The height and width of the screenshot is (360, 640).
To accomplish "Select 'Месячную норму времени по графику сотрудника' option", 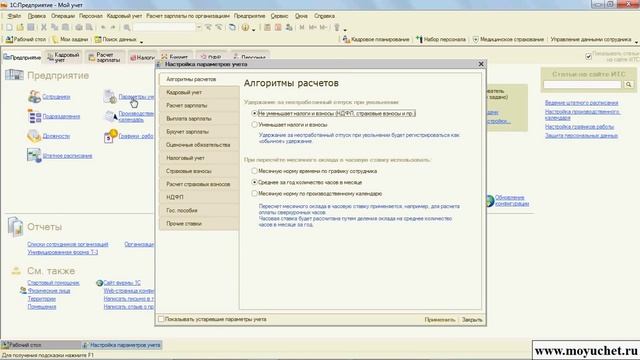I will [x=254, y=171].
